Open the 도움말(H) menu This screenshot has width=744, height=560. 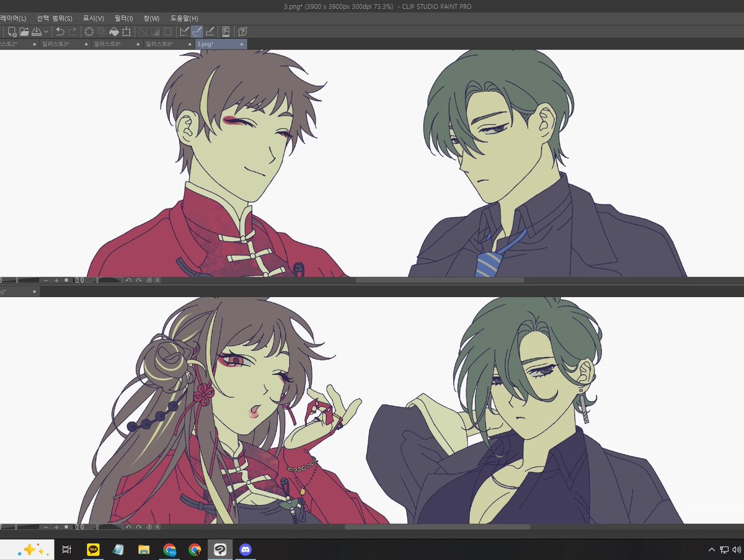[185, 18]
